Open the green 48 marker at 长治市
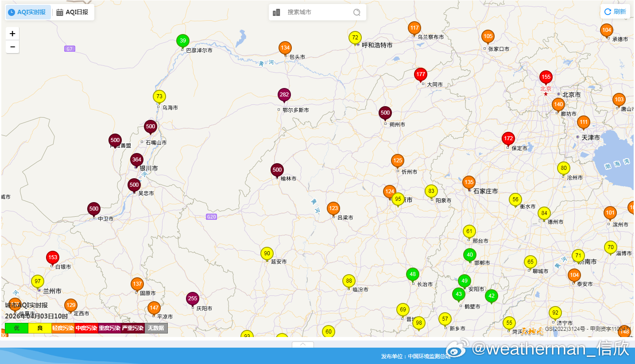The image size is (635, 364). click(x=413, y=274)
